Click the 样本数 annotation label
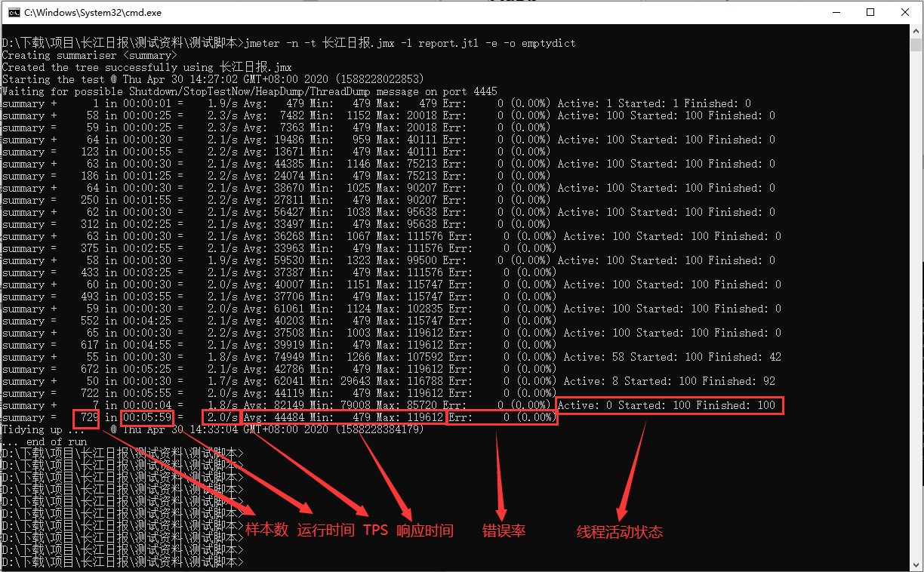The height and width of the screenshot is (572, 924). (x=266, y=530)
